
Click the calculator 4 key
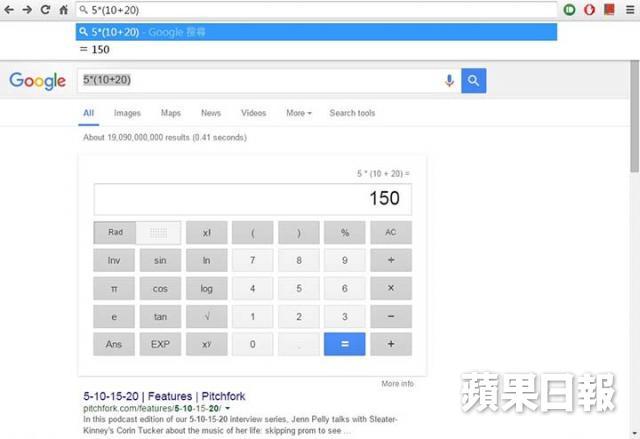tap(253, 288)
